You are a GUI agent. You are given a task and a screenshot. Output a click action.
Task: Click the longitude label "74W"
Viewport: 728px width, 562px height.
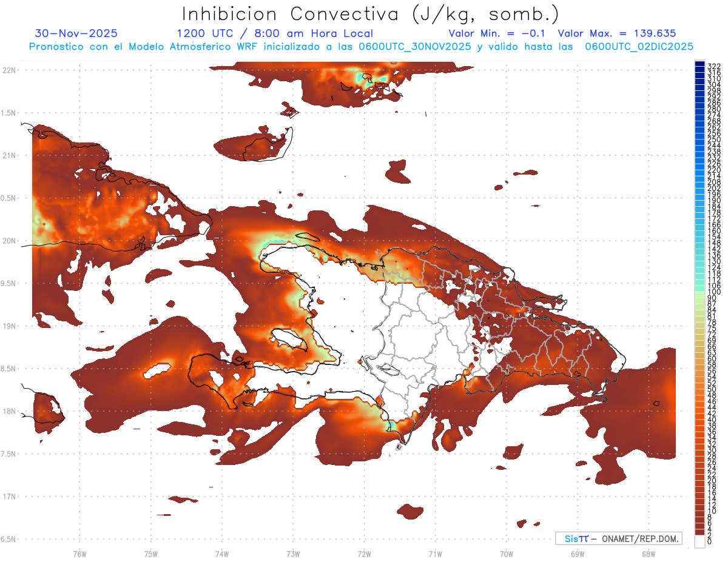click(x=222, y=554)
